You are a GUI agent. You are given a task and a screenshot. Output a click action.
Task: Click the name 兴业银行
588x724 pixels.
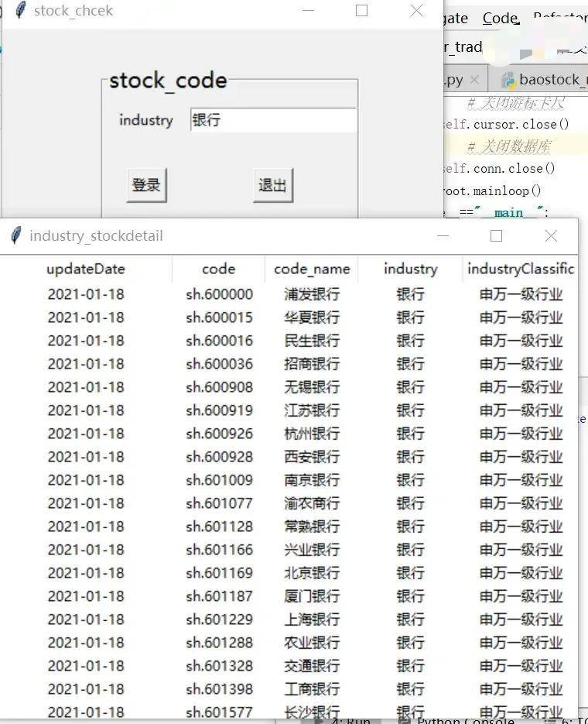coord(313,550)
